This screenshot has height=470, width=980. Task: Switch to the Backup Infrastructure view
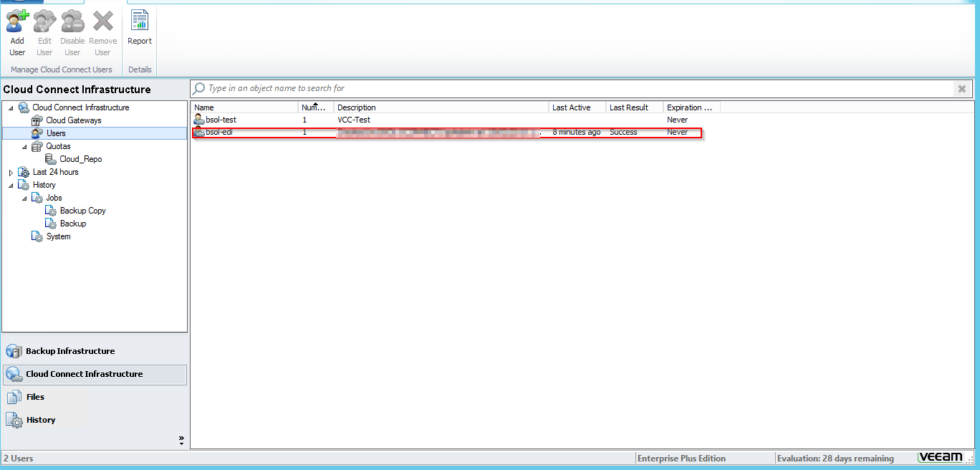click(x=95, y=351)
